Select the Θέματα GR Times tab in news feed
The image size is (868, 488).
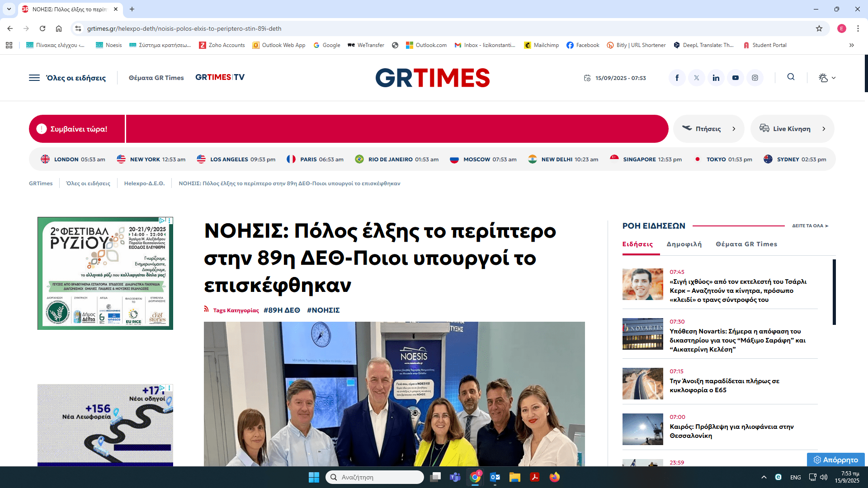(746, 244)
